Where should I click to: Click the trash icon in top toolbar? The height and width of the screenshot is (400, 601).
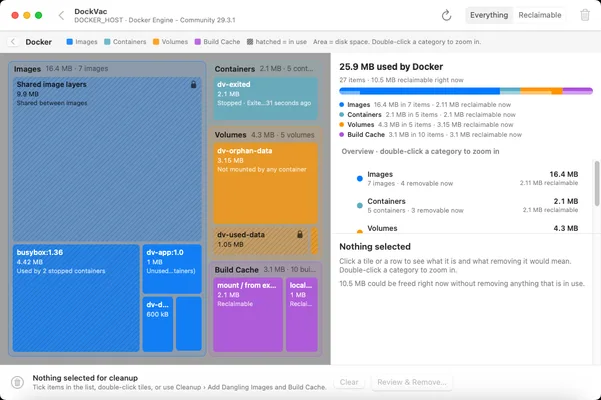point(585,15)
